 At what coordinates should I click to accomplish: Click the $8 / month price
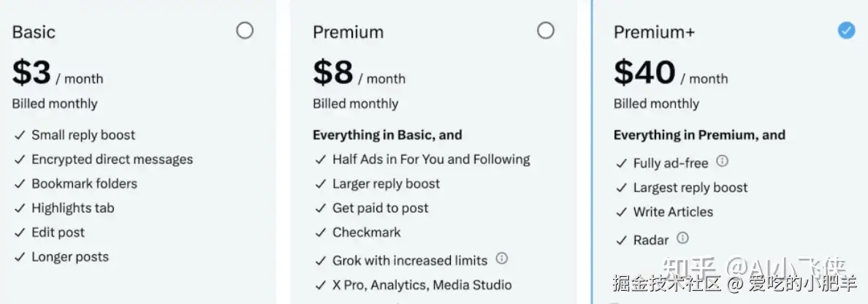(359, 72)
